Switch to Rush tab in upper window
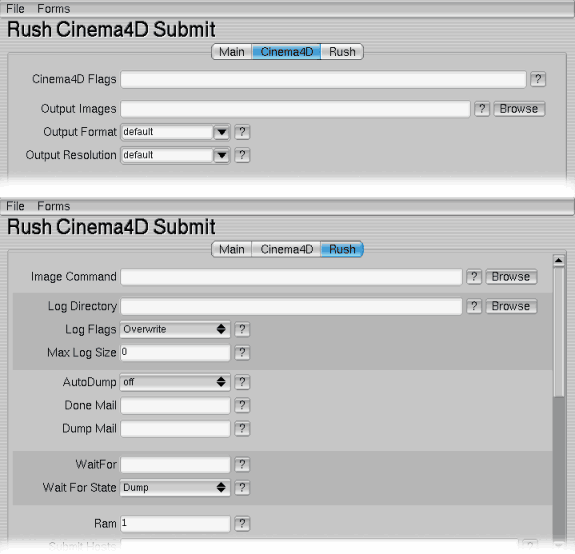 coord(342,52)
